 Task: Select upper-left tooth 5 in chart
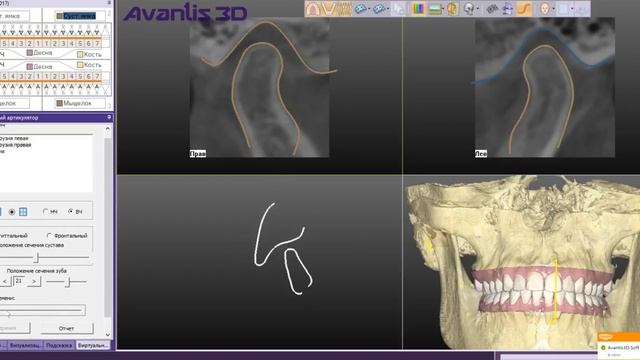coord(4,43)
